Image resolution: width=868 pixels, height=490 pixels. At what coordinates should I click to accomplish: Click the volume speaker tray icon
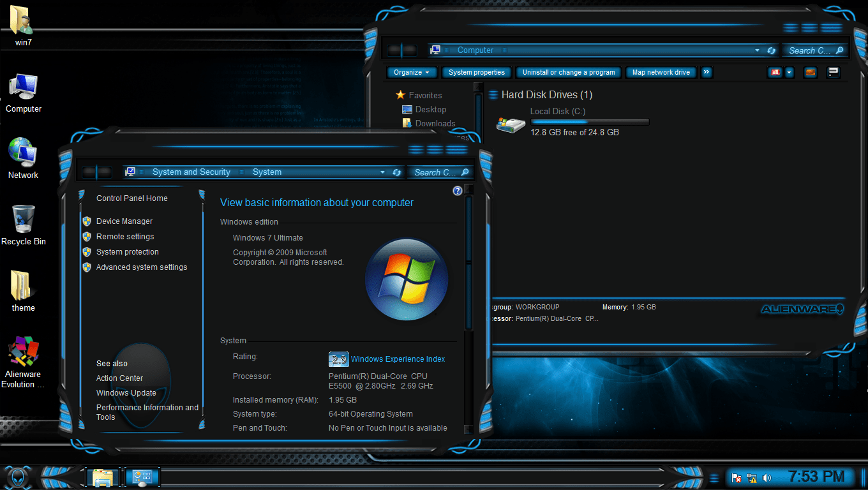click(x=767, y=477)
